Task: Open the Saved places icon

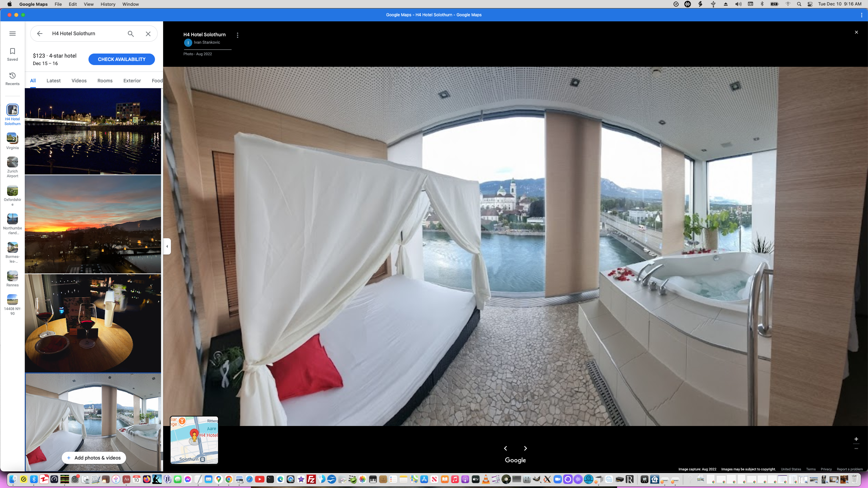Action: [x=13, y=54]
